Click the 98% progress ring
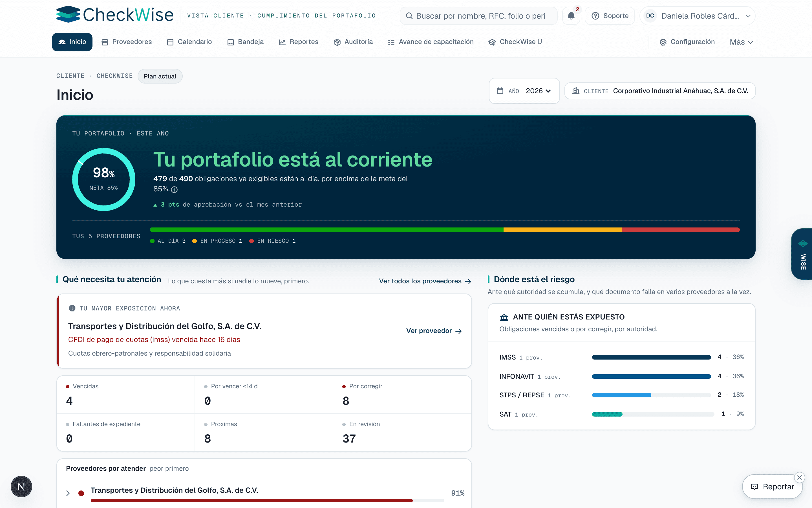 point(104,179)
